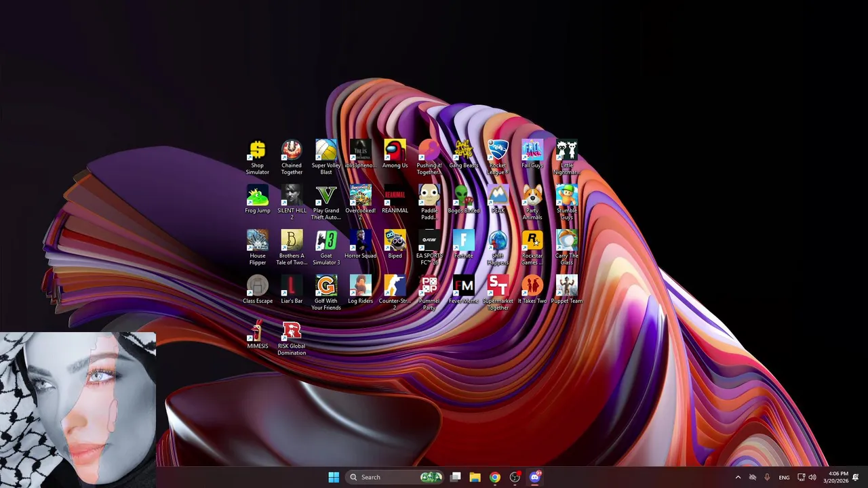868x488 pixels.
Task: Click the Supermarket Together shortcut
Action: click(498, 293)
